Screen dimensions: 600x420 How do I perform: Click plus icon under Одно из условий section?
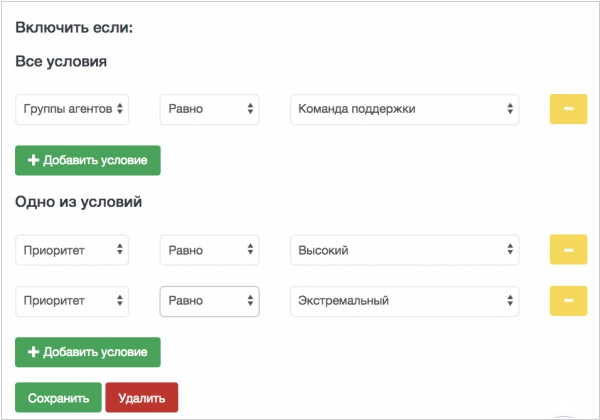[x=33, y=352]
